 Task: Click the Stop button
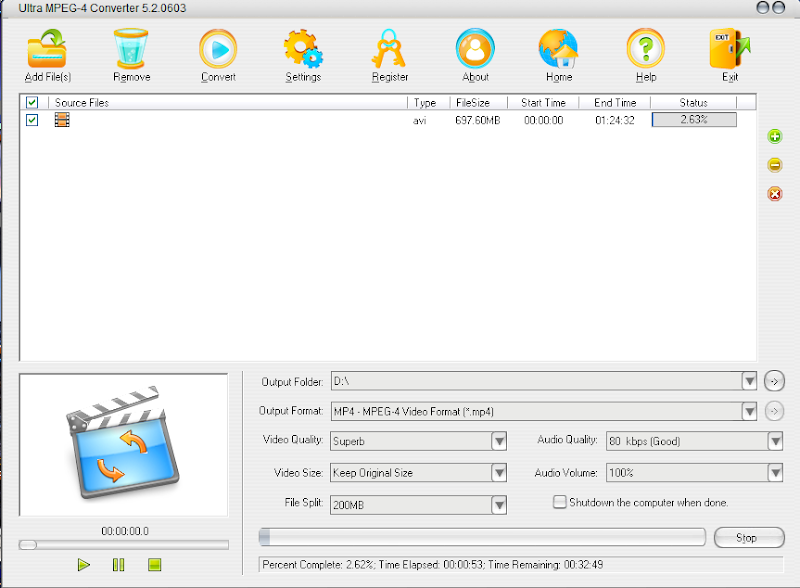click(x=749, y=537)
